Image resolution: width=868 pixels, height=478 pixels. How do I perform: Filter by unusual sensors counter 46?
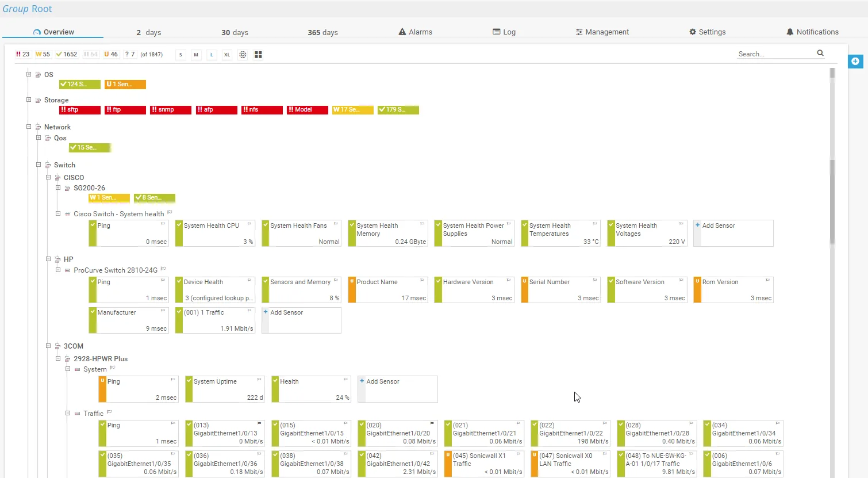111,54
